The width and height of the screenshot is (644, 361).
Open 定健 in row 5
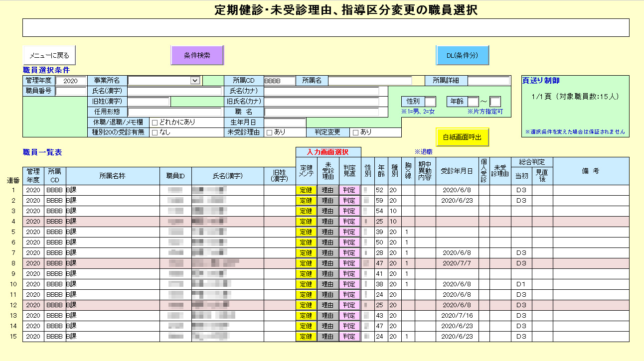pos(306,232)
